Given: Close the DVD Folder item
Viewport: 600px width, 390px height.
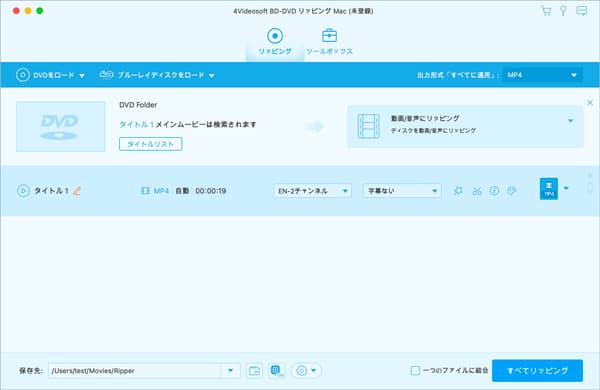Looking at the screenshot, I should pyautogui.click(x=590, y=102).
